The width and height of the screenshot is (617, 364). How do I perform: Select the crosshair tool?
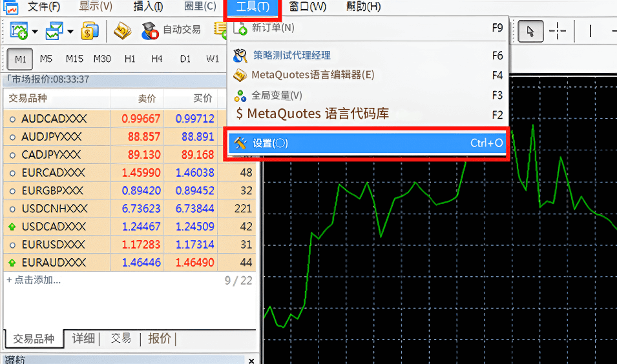tap(557, 31)
